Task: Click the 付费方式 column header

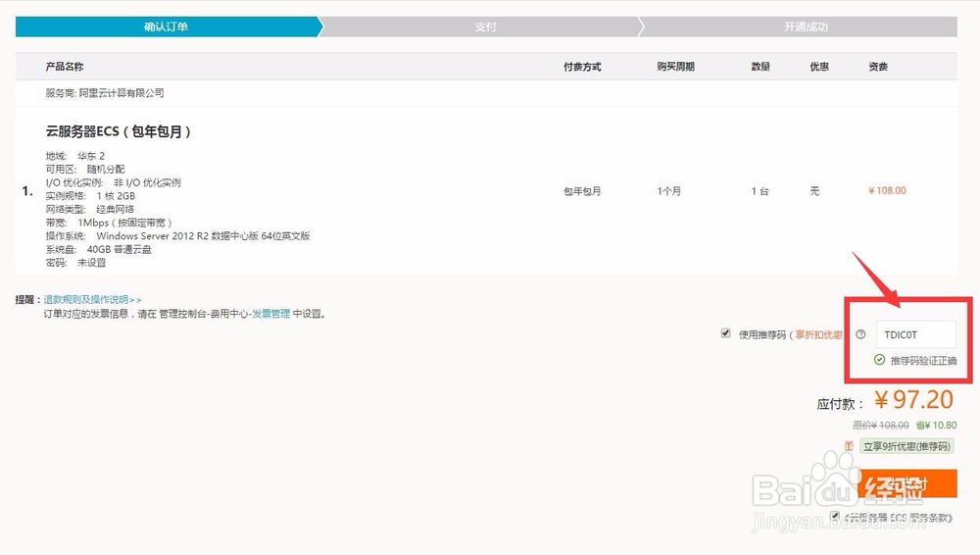Action: pyautogui.click(x=582, y=67)
